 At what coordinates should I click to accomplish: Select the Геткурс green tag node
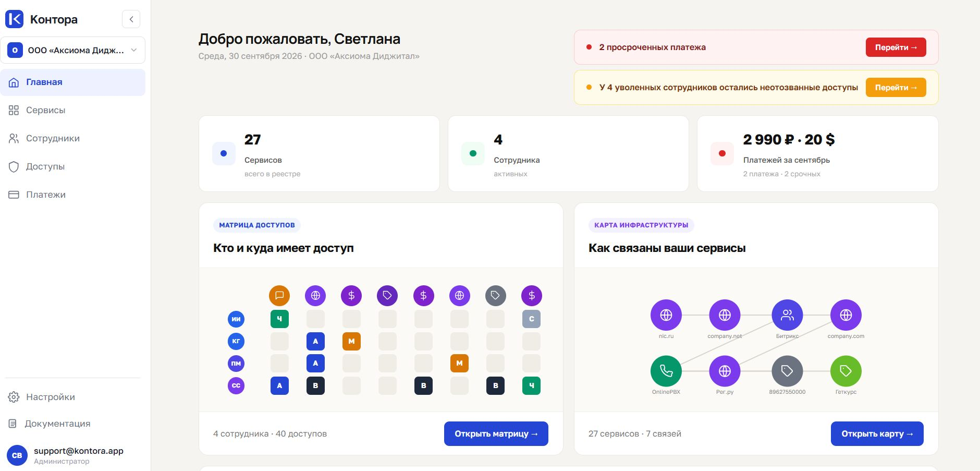846,371
